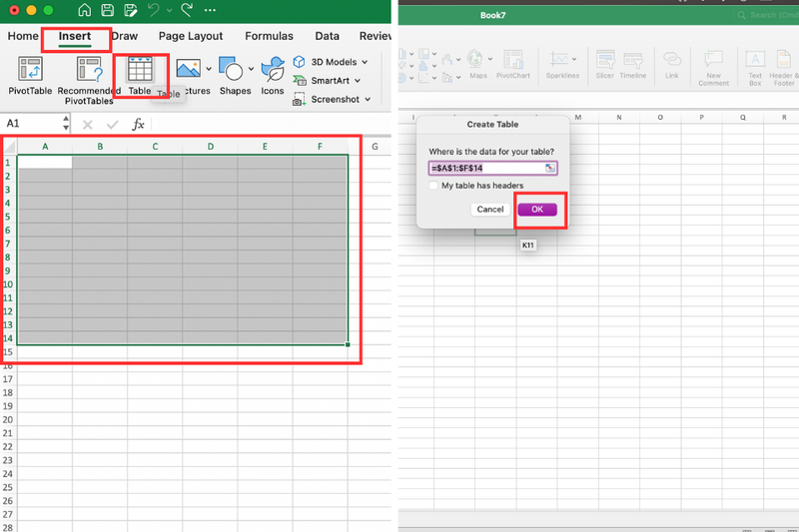Click the Save floppy disk icon

[x=108, y=10]
